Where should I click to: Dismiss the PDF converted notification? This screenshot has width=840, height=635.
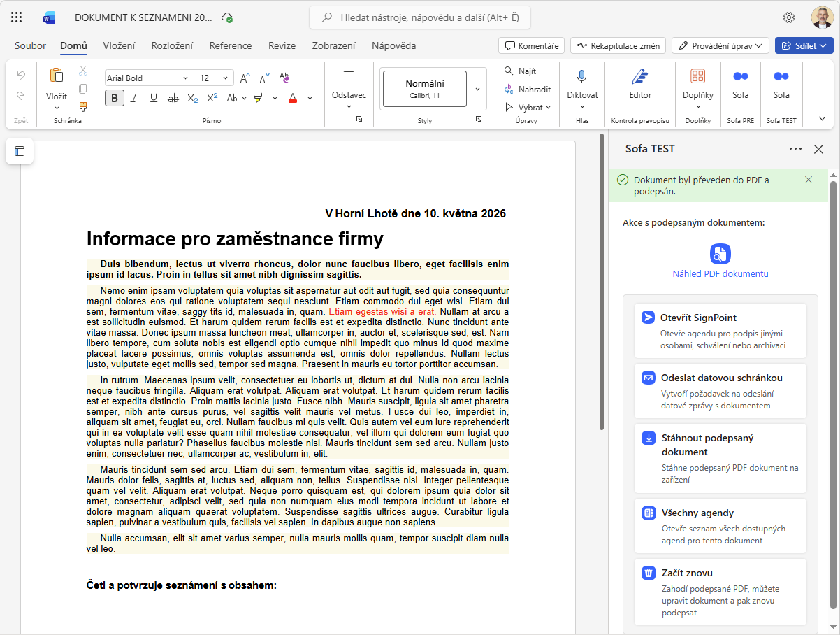[x=809, y=180]
